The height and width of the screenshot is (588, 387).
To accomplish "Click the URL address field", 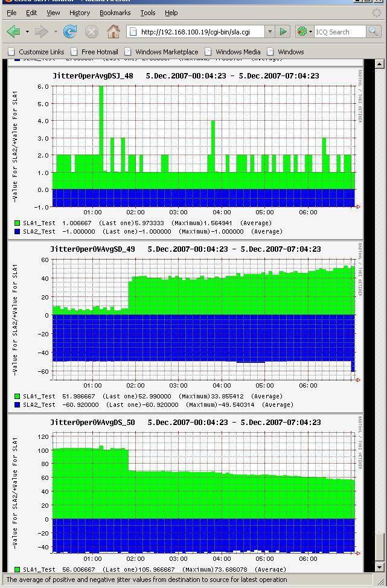I will [x=199, y=31].
